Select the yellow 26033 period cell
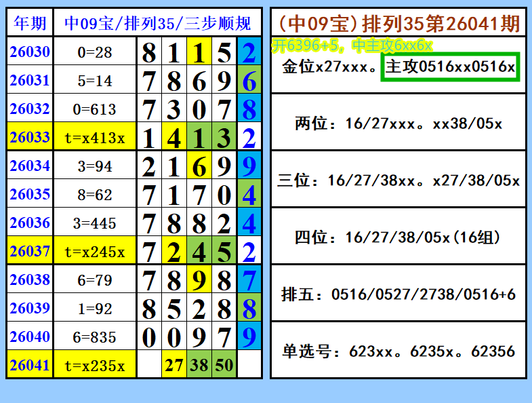The image size is (532, 403). pyautogui.click(x=30, y=137)
